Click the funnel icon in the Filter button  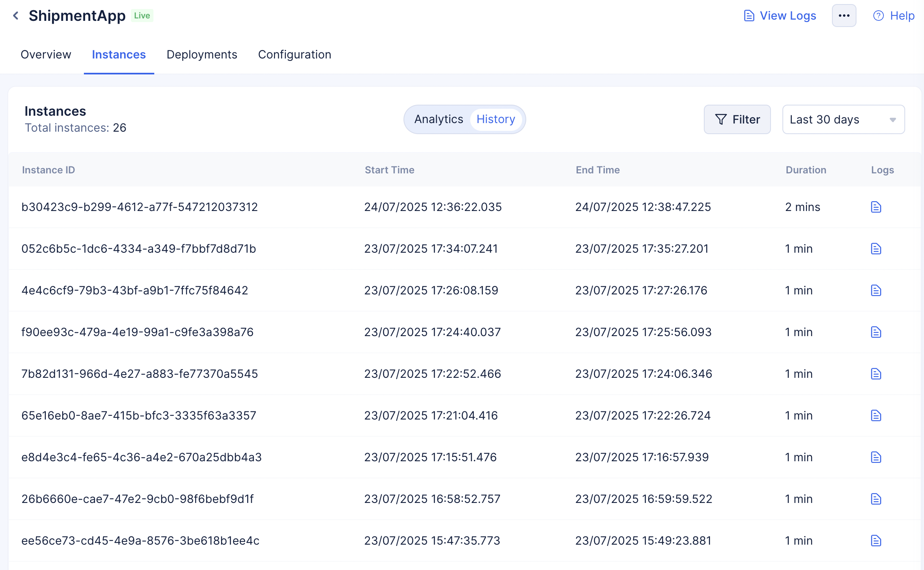click(721, 119)
